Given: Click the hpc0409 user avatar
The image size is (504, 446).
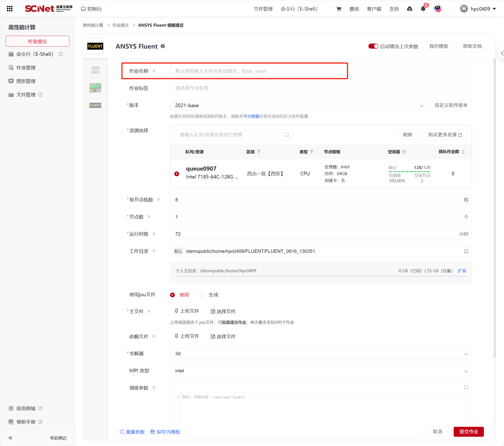Looking at the screenshot, I should 464,9.
